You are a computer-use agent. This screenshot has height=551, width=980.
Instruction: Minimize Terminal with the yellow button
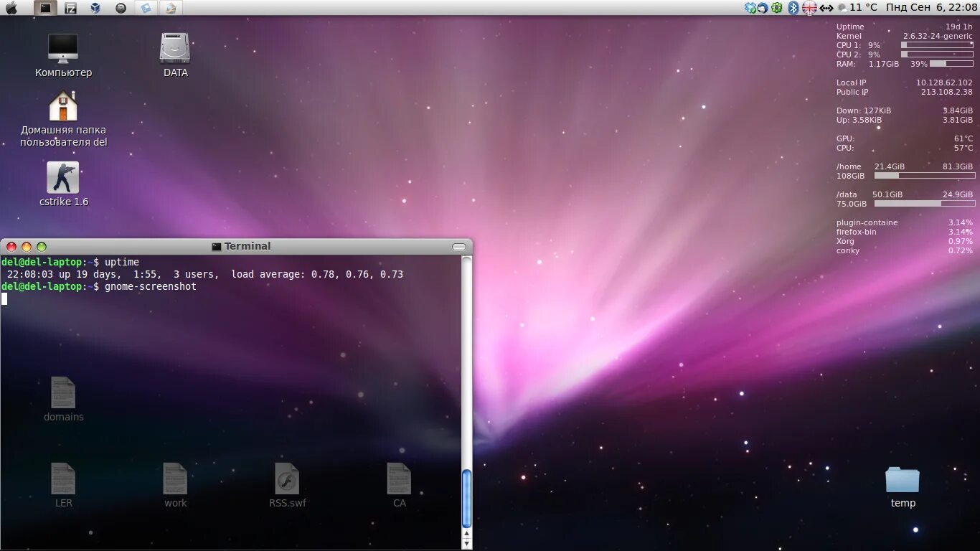(27, 246)
